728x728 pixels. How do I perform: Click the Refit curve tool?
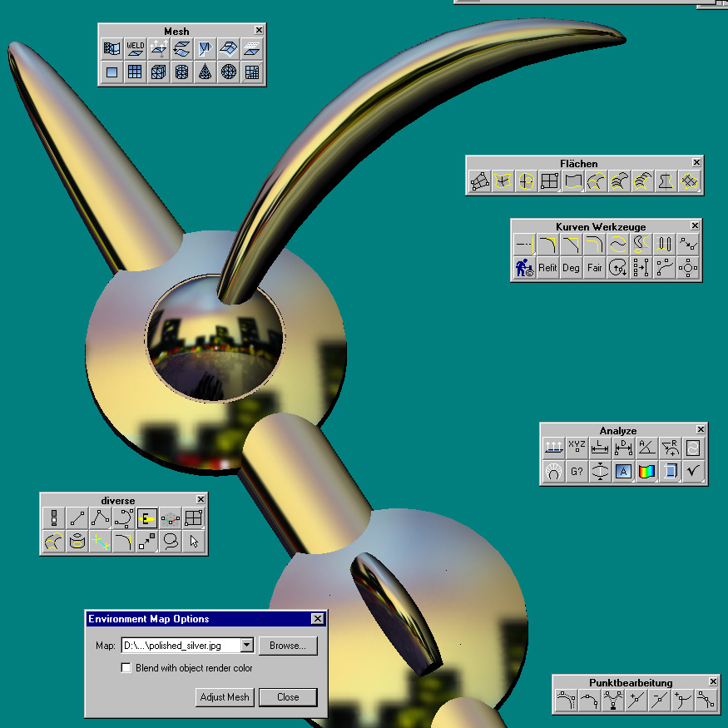click(x=547, y=268)
